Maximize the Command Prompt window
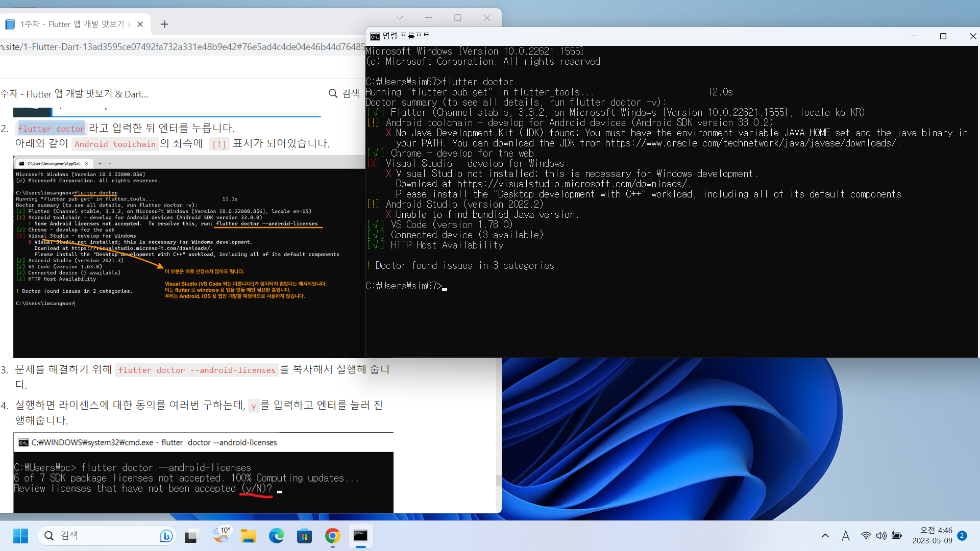The image size is (980, 551). point(943,36)
